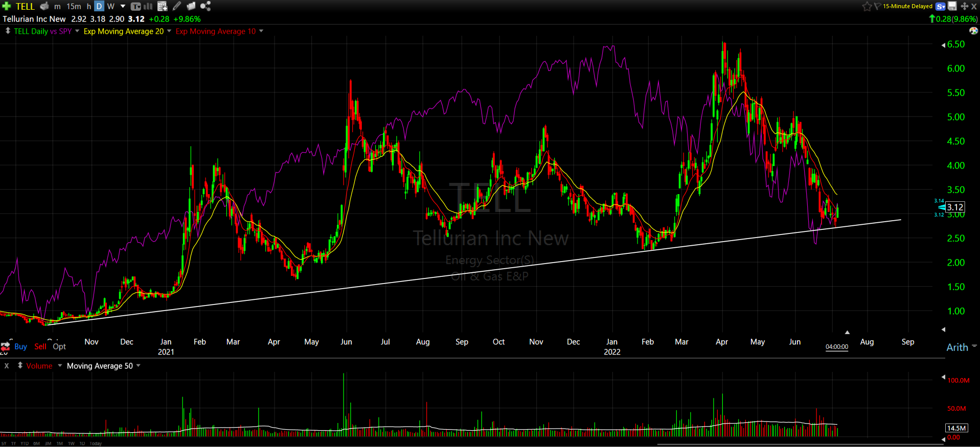The image size is (980, 447).
Task: Click the +9.86% percent change value
Action: 187,19
